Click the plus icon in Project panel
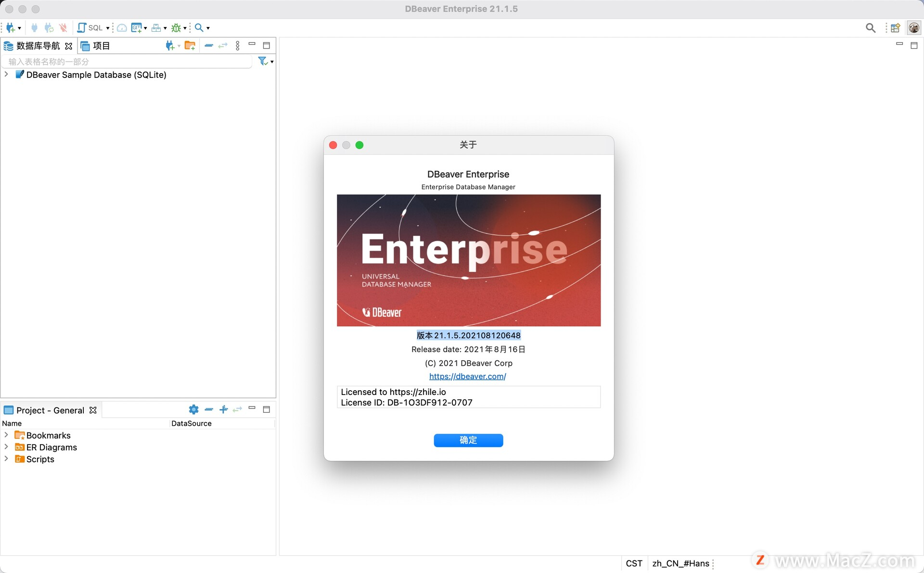 (x=223, y=409)
